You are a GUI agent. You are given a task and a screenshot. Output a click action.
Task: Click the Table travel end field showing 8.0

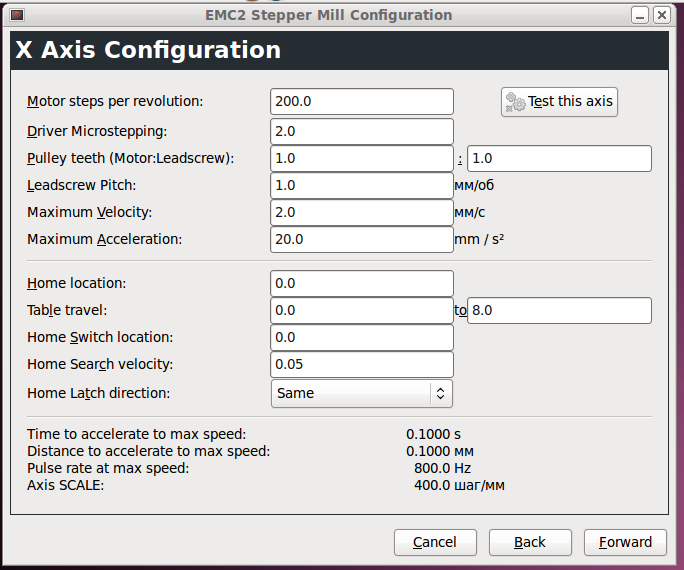tap(559, 311)
